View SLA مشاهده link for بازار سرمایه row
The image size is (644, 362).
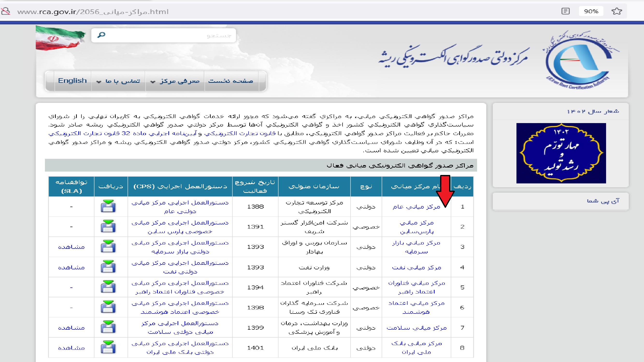71,247
